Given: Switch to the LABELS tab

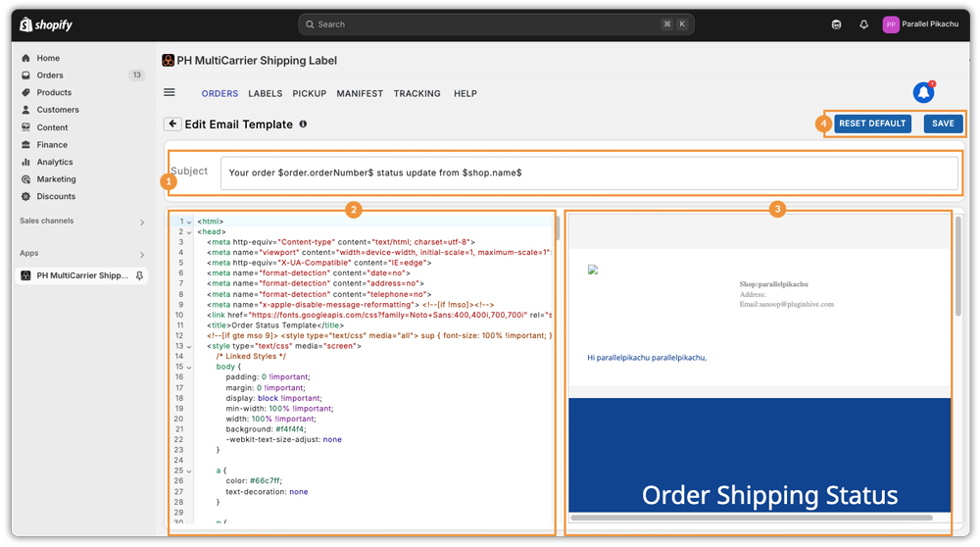Looking at the screenshot, I should pos(265,93).
